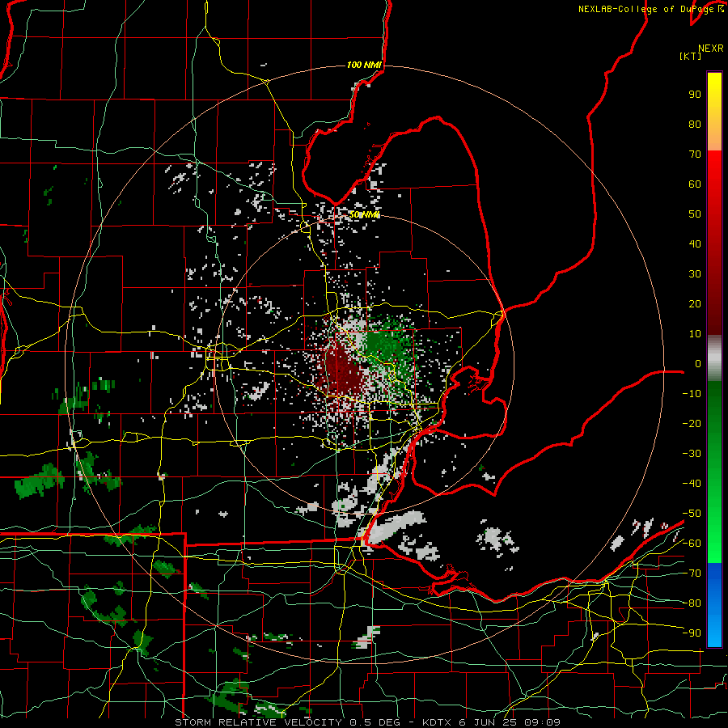Click the 50 value on the velocity scale

pos(695,214)
